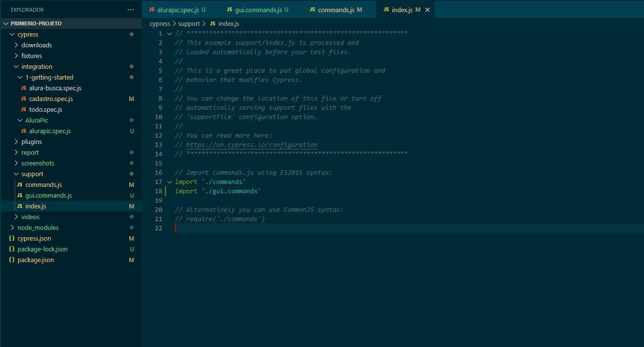Click the M status badge beside cypress.json
The width and height of the screenshot is (644, 347).
pyautogui.click(x=132, y=238)
